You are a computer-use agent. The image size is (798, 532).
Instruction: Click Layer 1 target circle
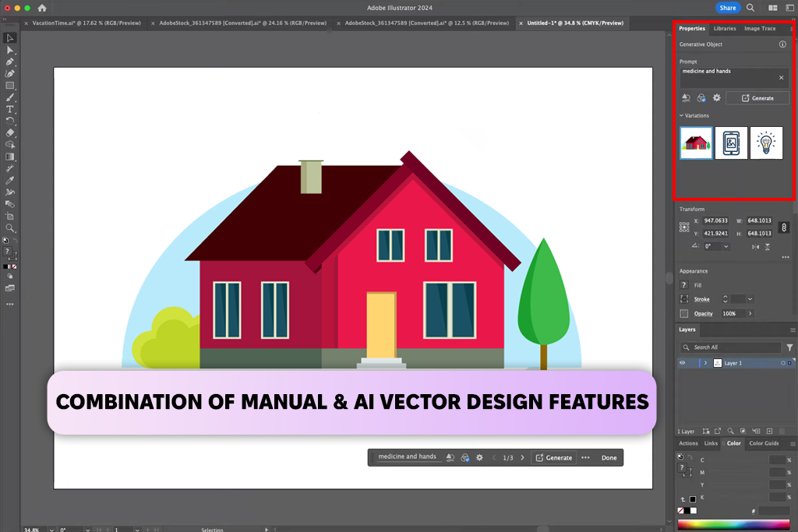[782, 363]
